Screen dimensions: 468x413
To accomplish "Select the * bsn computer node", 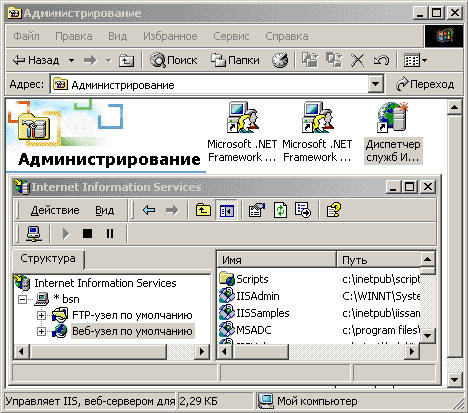I will click(66, 299).
